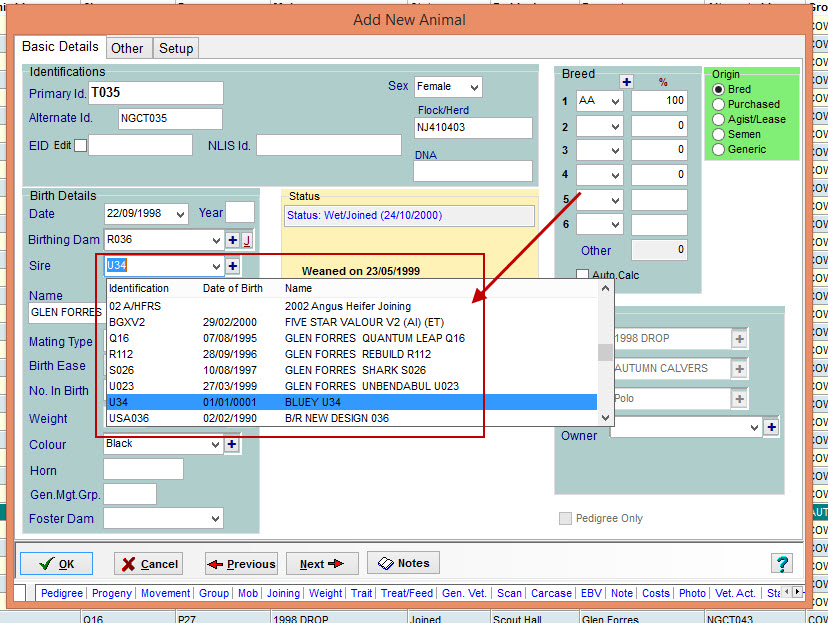Click the Flock/Herd field NJ410403

474,128
